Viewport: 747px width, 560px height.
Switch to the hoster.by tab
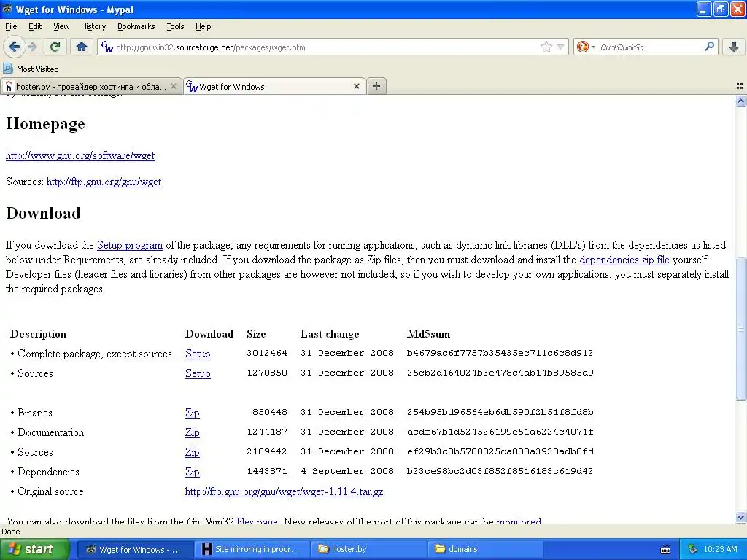[91, 86]
